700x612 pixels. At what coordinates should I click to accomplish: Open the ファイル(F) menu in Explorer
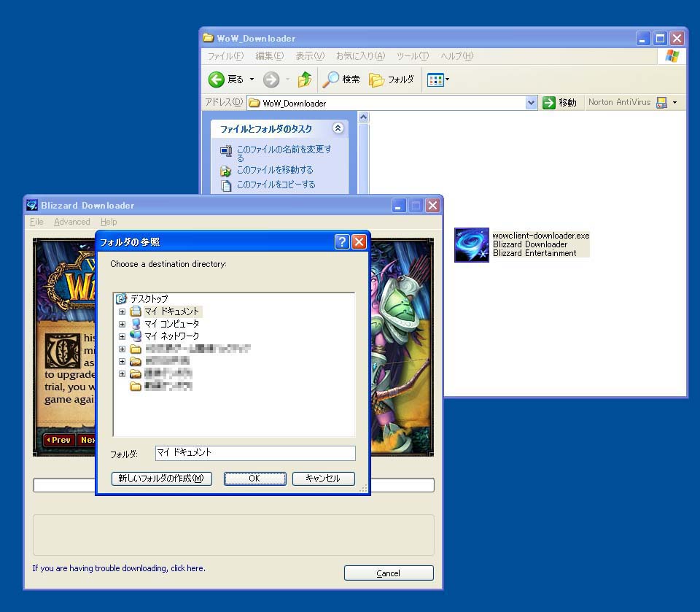pyautogui.click(x=225, y=56)
